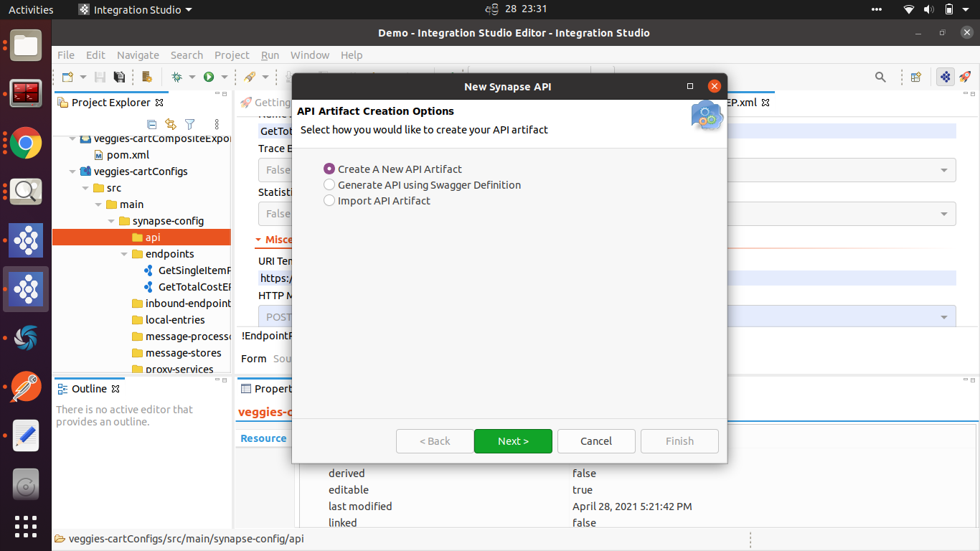Open Files app in Ubuntu dock
The image size is (980, 551).
[26, 45]
